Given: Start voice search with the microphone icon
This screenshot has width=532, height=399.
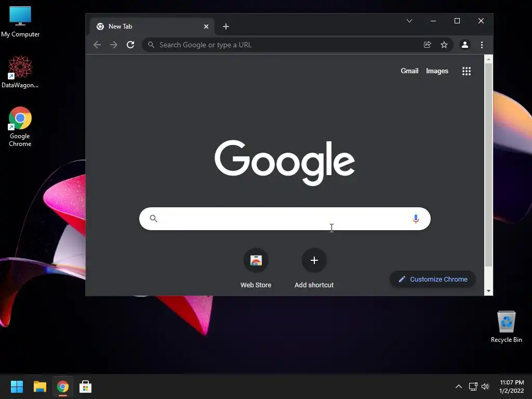Looking at the screenshot, I should click(416, 219).
